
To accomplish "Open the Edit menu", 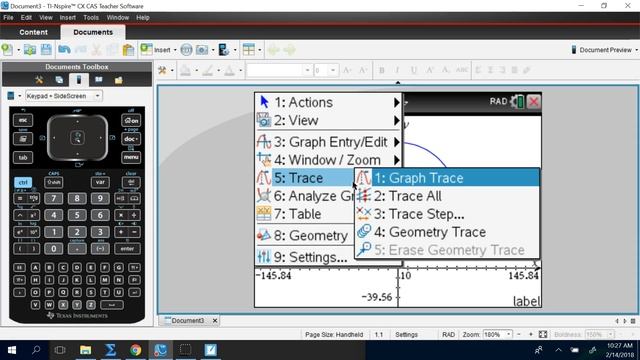I will pyautogui.click(x=26, y=18).
